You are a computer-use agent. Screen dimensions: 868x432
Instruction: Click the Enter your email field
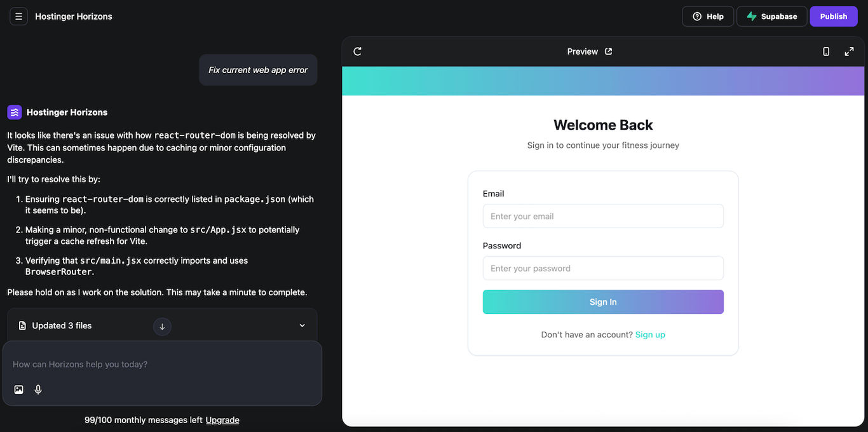(x=603, y=216)
